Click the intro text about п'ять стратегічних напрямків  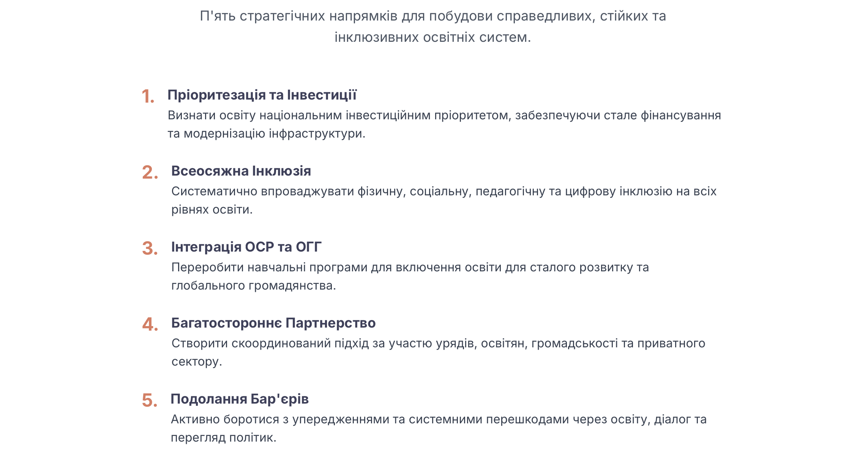(433, 27)
